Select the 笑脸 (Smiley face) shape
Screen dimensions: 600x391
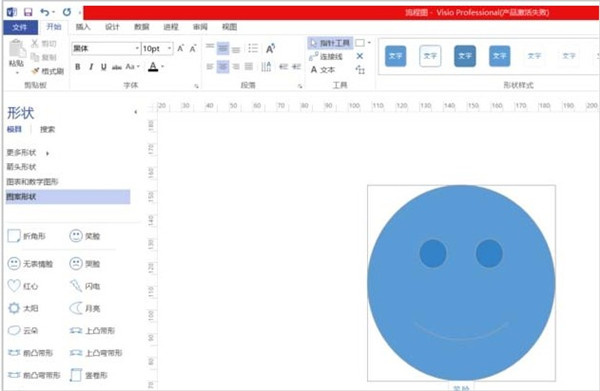pos(85,236)
